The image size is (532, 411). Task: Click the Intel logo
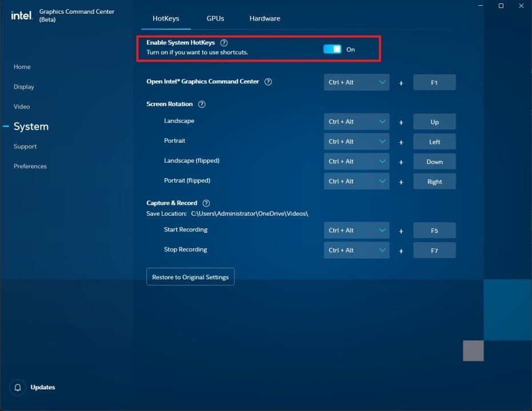[21, 15]
